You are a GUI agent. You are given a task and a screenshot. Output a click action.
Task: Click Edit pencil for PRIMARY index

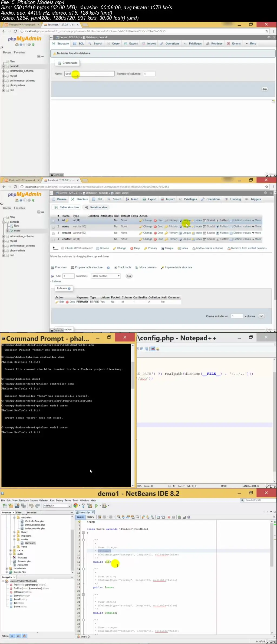(x=57, y=302)
